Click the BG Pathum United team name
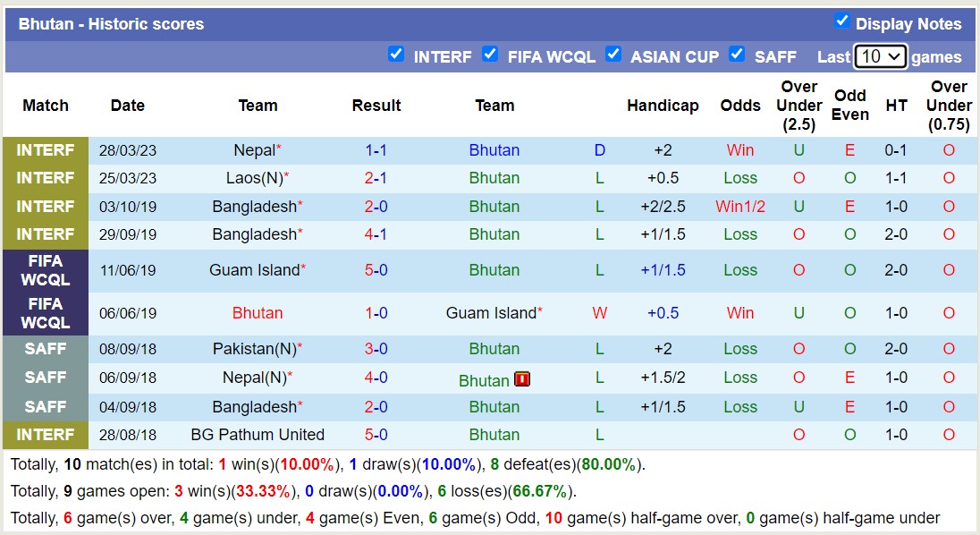This screenshot has height=535, width=980. point(258,435)
